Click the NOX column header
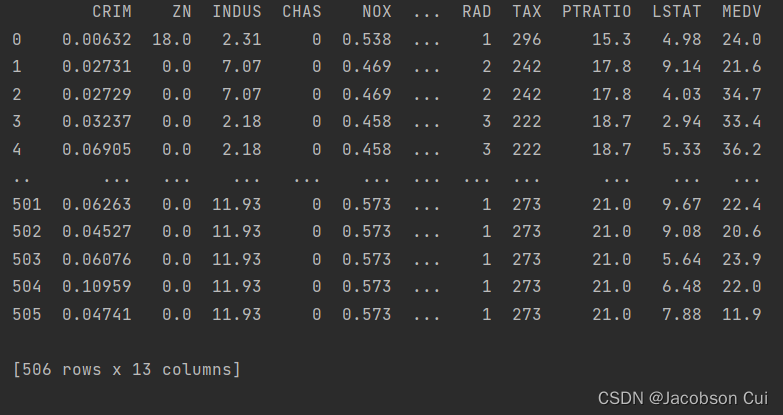Image resolution: width=783 pixels, height=415 pixels. pos(377,12)
